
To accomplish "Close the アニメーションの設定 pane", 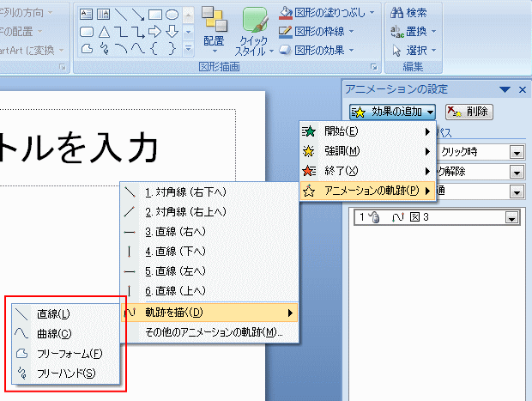I will pos(523,89).
